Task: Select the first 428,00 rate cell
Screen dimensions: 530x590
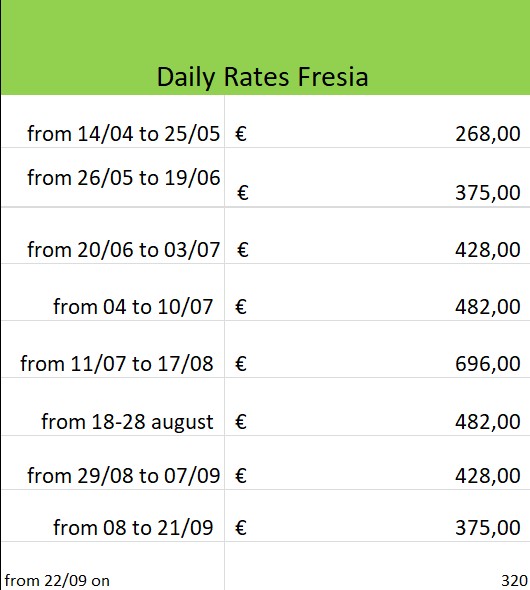Action: point(377,235)
